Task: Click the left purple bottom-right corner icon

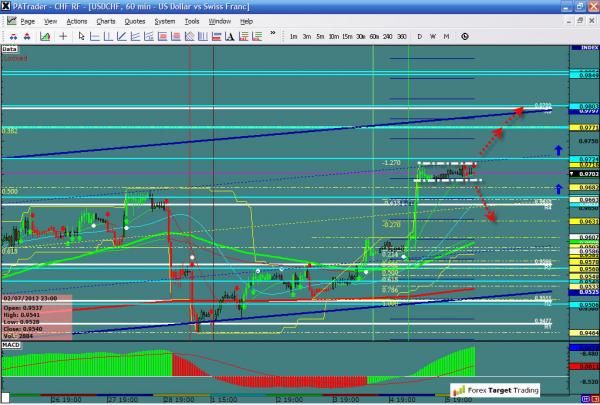Action: [x=585, y=399]
